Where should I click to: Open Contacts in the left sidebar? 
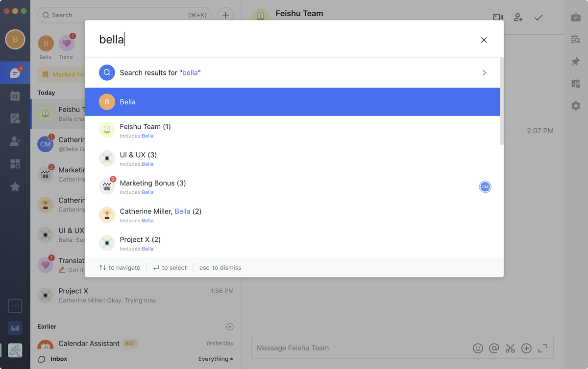pyautogui.click(x=15, y=141)
